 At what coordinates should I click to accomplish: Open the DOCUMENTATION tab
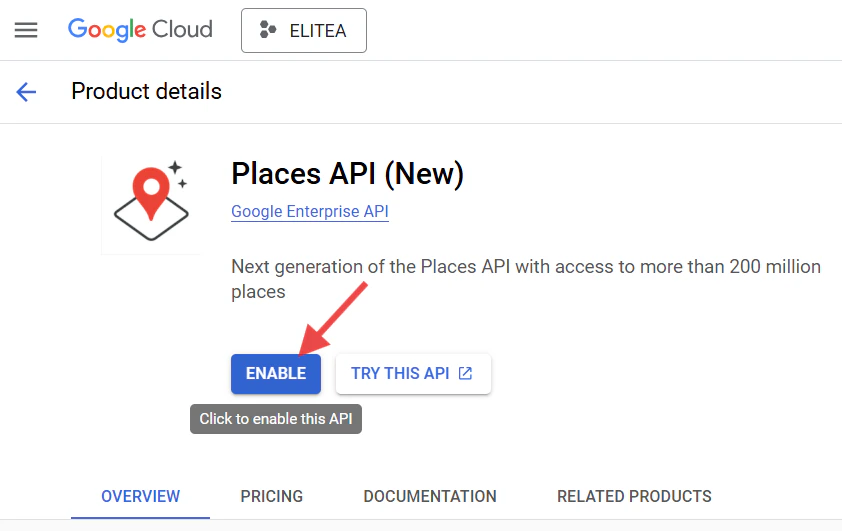pyautogui.click(x=430, y=496)
